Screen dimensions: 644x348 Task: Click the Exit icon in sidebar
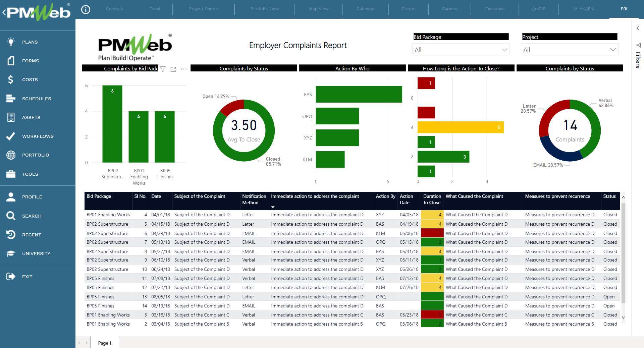click(x=11, y=277)
